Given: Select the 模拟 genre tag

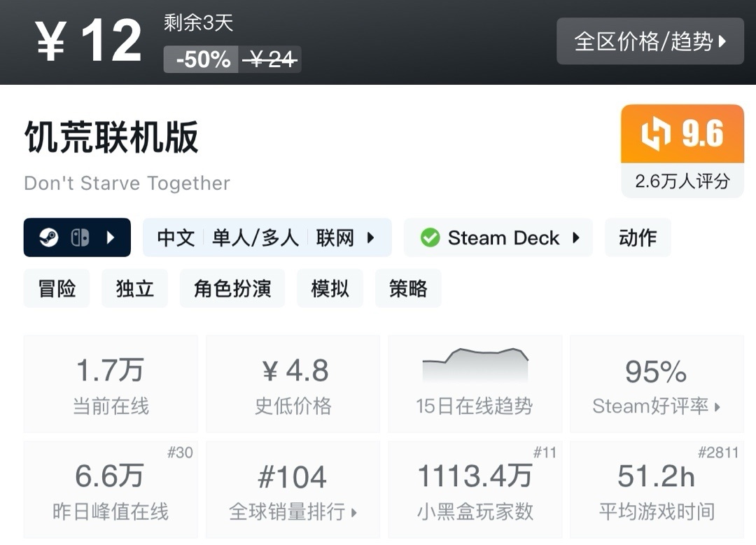Looking at the screenshot, I should pyautogui.click(x=330, y=288).
